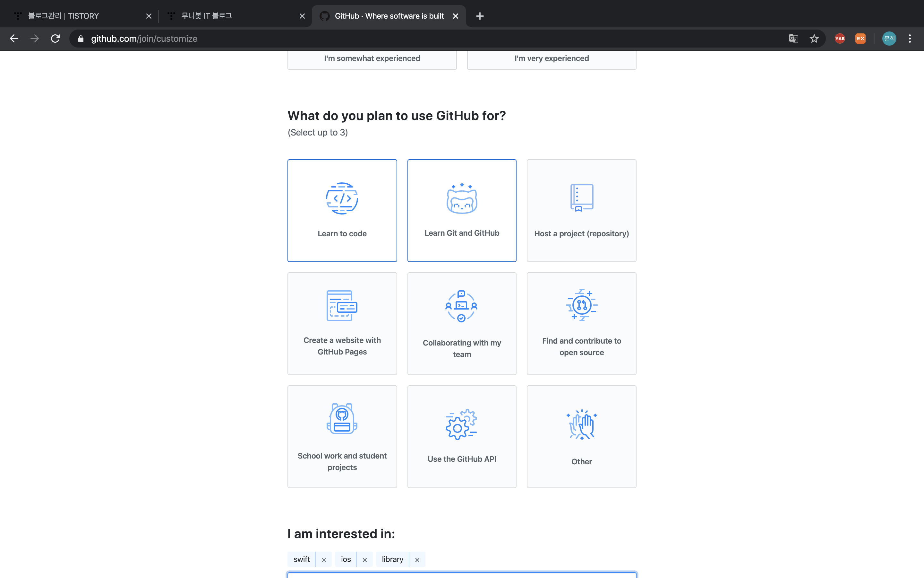Choose School work and student projects
The width and height of the screenshot is (924, 578).
click(342, 437)
